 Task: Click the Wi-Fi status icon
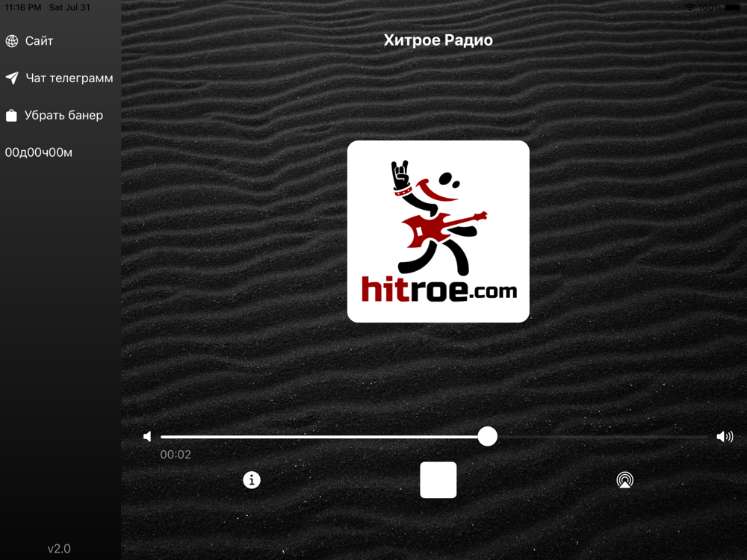(689, 7)
